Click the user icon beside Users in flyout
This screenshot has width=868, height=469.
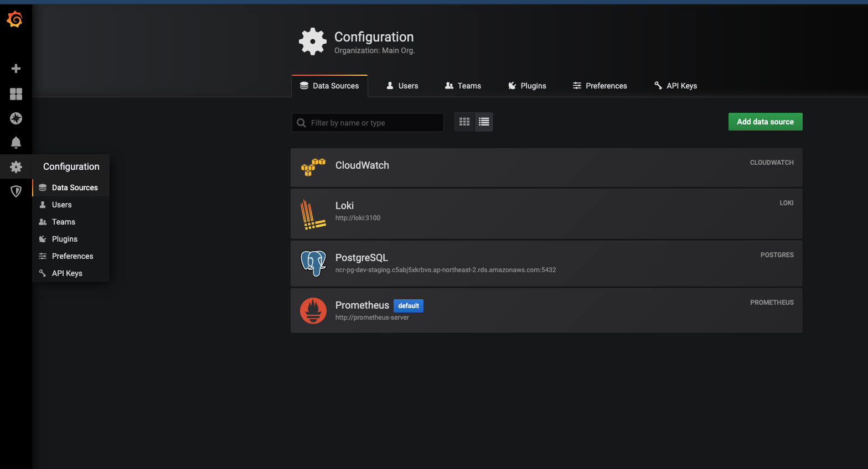(x=43, y=205)
